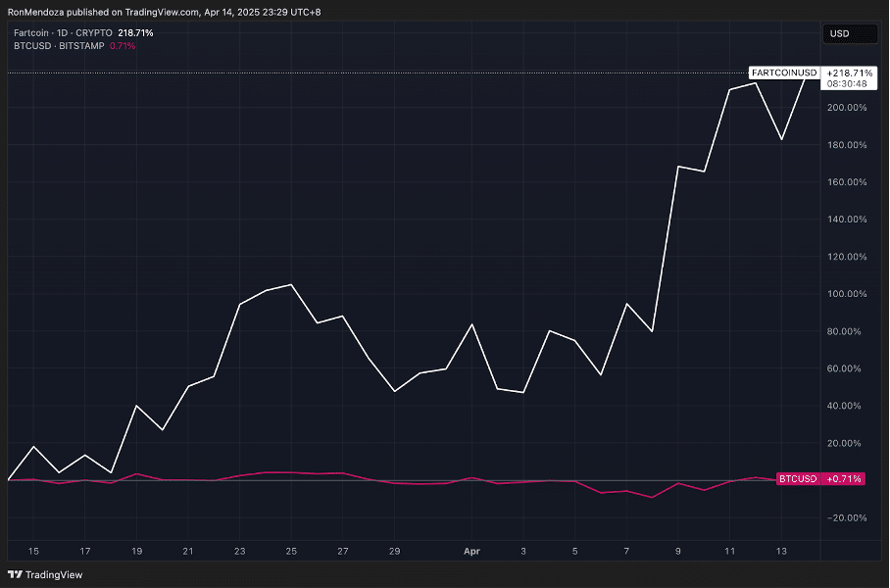The image size is (890, 588).
Task: Click the pink 0.71% value in the legend
Action: 123,45
